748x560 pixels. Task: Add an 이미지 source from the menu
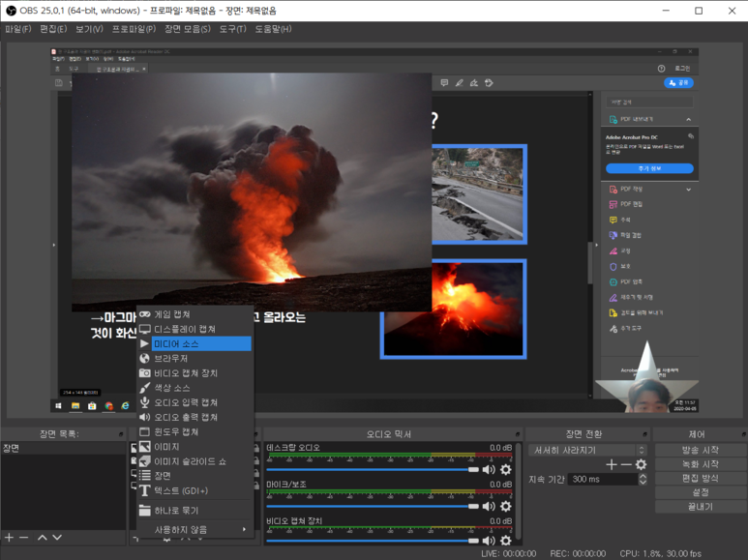click(x=194, y=447)
